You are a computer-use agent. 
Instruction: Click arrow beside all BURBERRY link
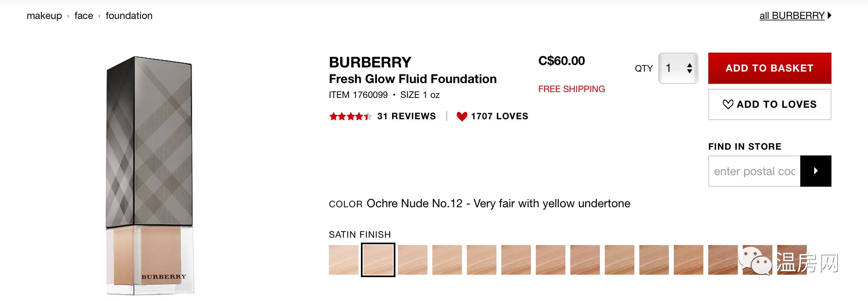click(829, 16)
